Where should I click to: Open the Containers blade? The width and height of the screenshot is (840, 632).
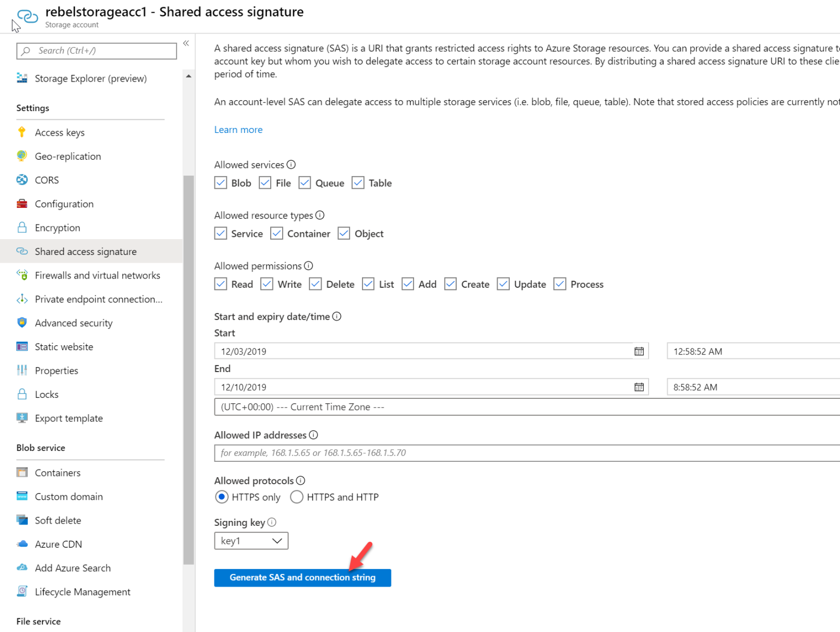point(57,472)
